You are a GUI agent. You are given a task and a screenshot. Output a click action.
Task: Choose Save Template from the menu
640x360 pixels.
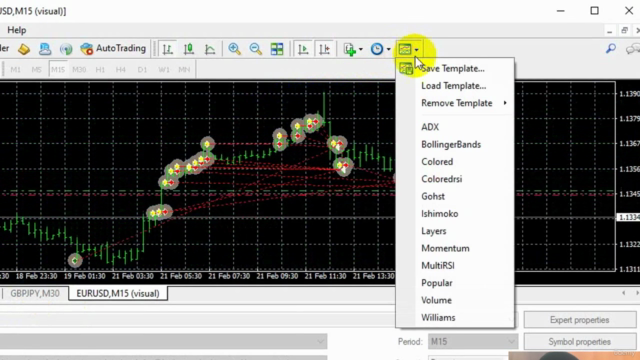tap(455, 69)
